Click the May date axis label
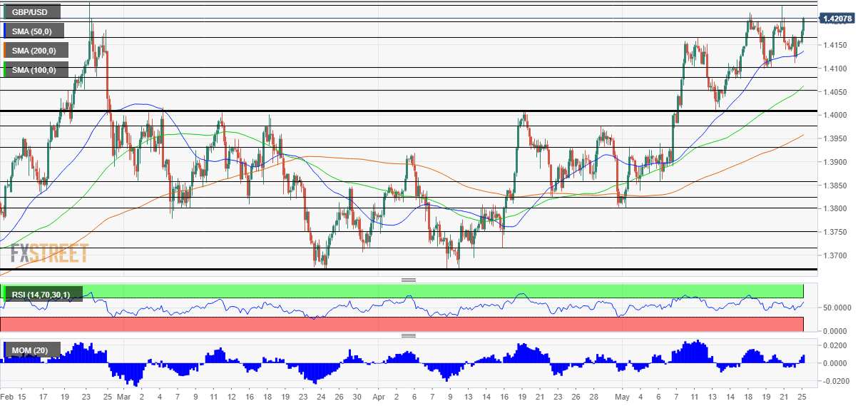868x406 pixels. [623, 397]
